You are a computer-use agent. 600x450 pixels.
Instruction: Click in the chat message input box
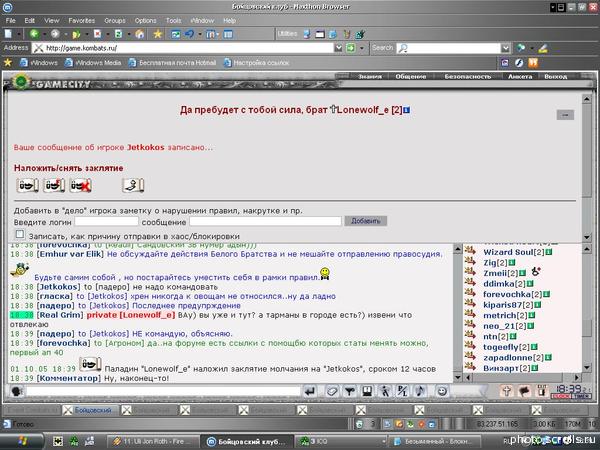pos(163,391)
